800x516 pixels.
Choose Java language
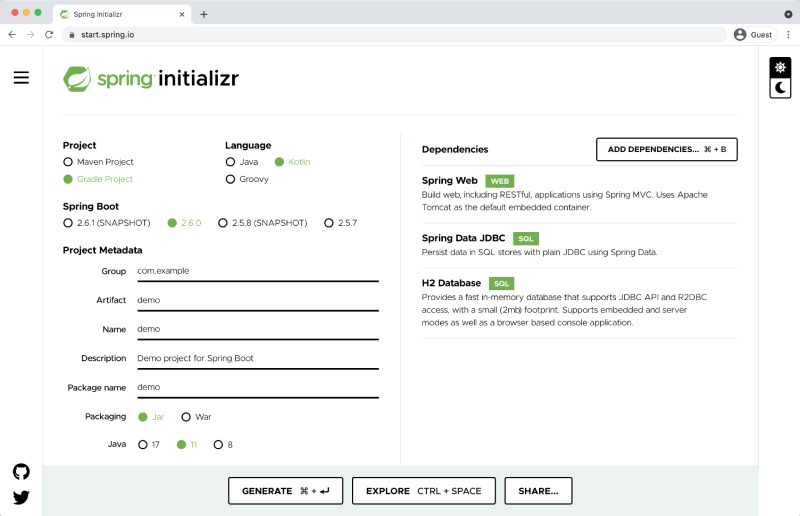click(x=242, y=162)
